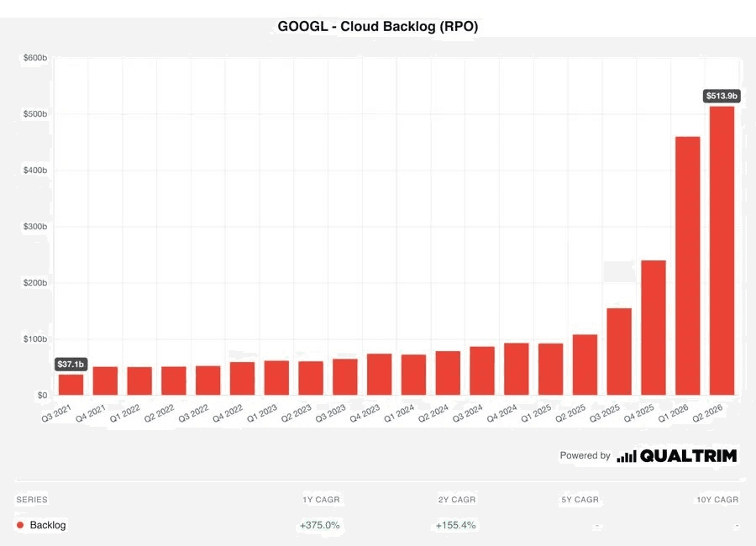The image size is (756, 546).
Task: Select the $513.9b data label
Action: pos(722,96)
